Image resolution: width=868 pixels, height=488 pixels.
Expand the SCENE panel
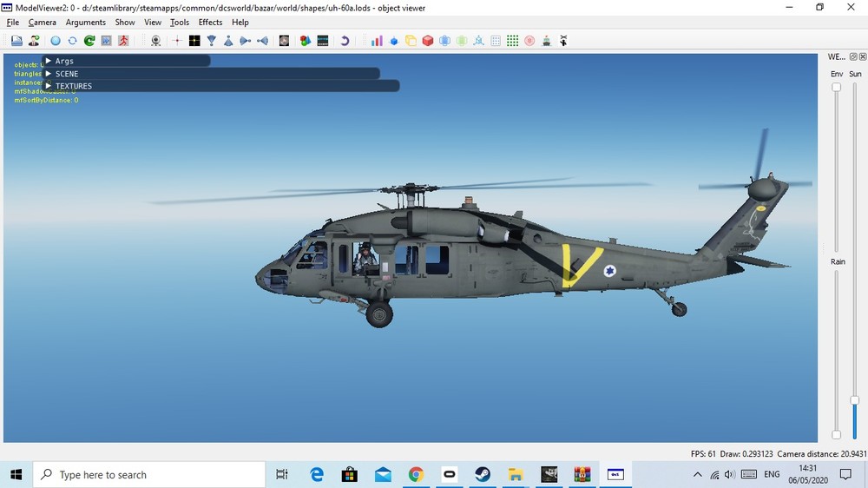click(48, 73)
